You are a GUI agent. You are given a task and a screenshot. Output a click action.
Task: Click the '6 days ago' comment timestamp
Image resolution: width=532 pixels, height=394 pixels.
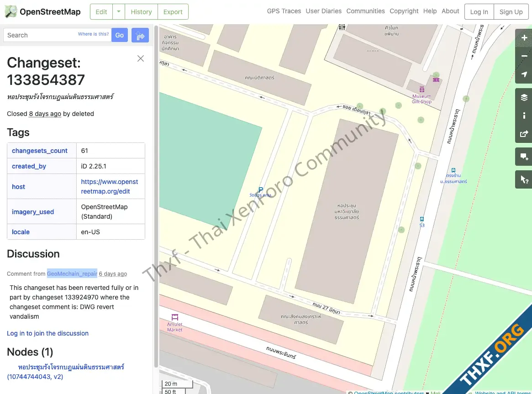pos(113,273)
